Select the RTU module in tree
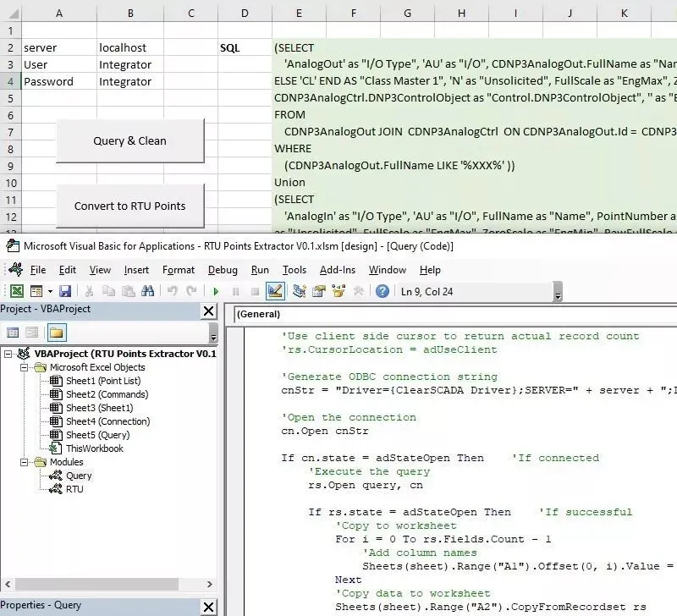 coord(74,489)
